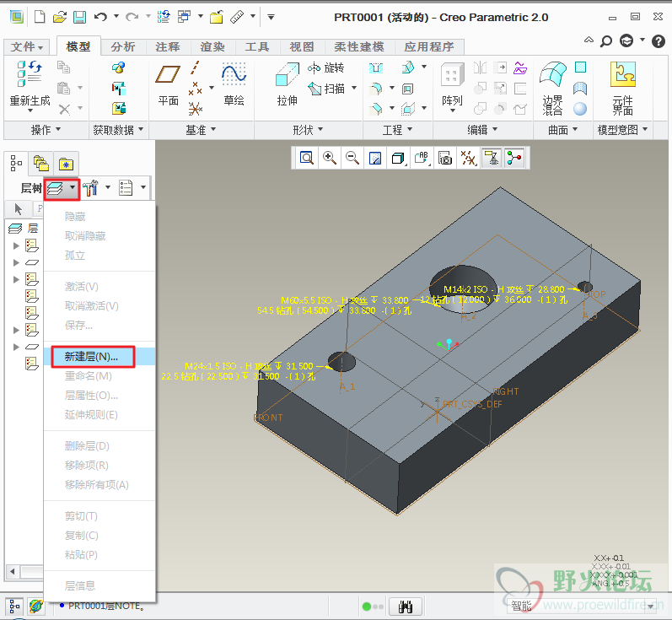The width and height of the screenshot is (672, 620).
Task: Switch to the Applications (应用程序) tab
Action: pos(429,46)
